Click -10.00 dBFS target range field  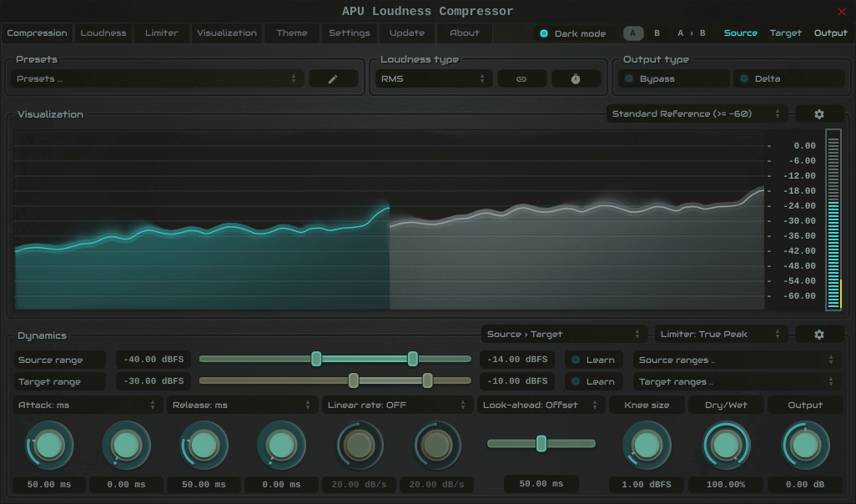pos(517,381)
